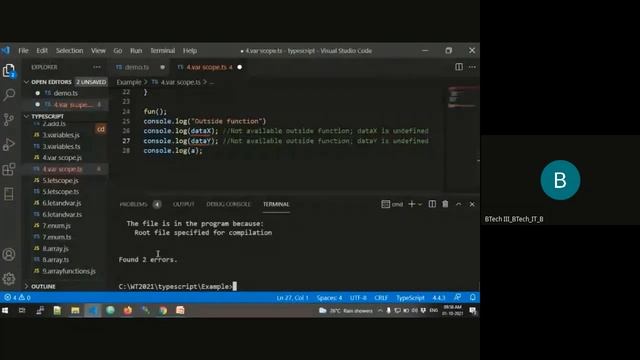Open File Explorer from taskbar
This screenshot has height=360, width=640.
point(75,311)
